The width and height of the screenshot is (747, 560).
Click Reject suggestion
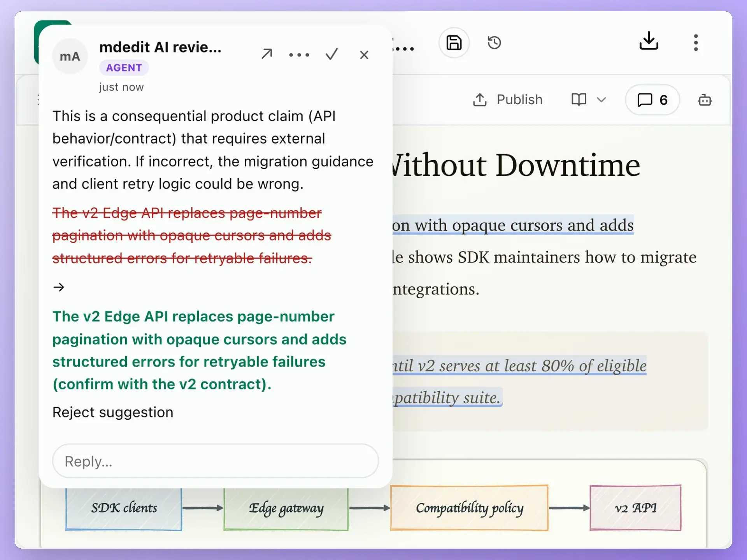(x=113, y=412)
